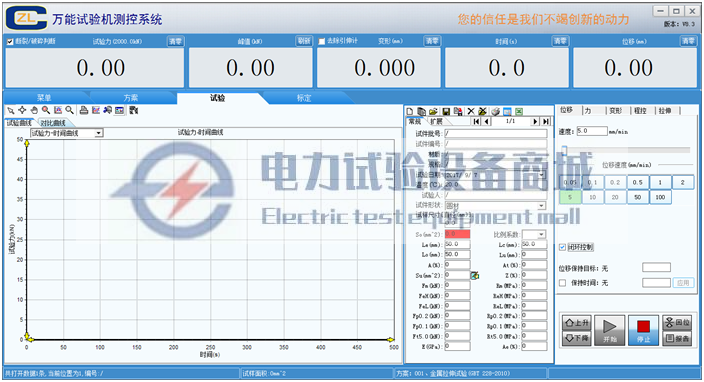Click the blue report preview icon
Screen dimensions: 704x382
(x=507, y=111)
